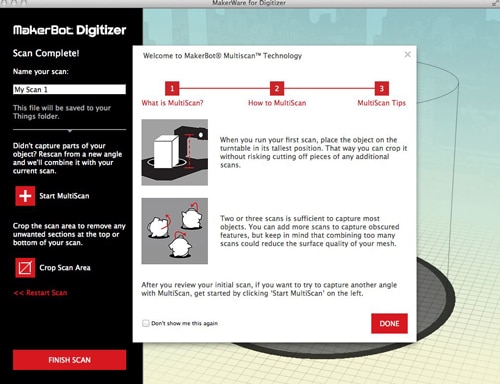
Task: Click the Crop Scan Area label
Action: click(65, 268)
